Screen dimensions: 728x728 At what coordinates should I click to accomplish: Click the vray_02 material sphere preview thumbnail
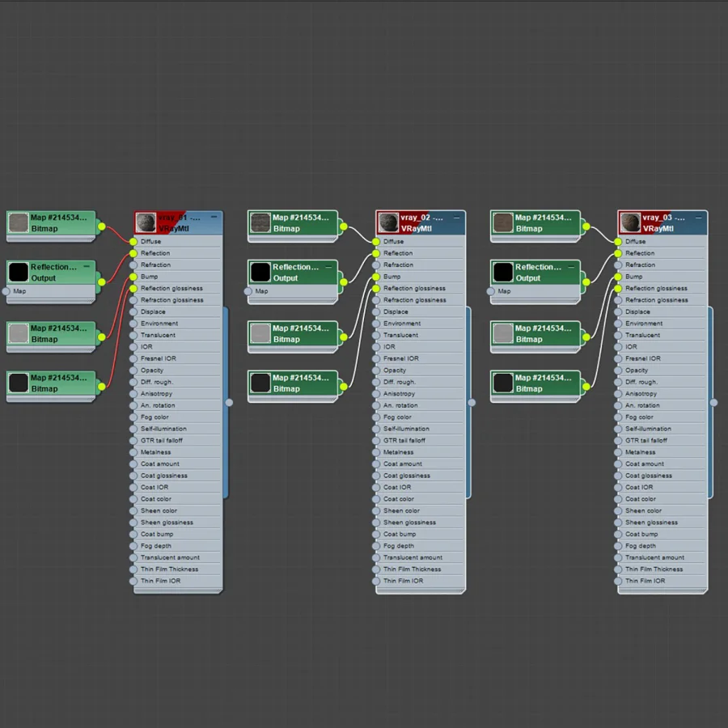tap(388, 223)
